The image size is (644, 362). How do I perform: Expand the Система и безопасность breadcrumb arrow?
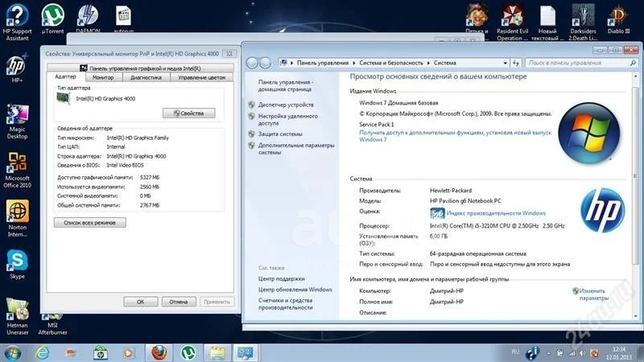428,63
